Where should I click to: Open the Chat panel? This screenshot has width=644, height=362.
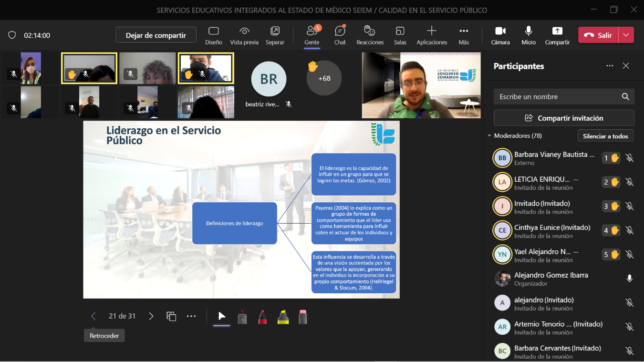click(340, 35)
